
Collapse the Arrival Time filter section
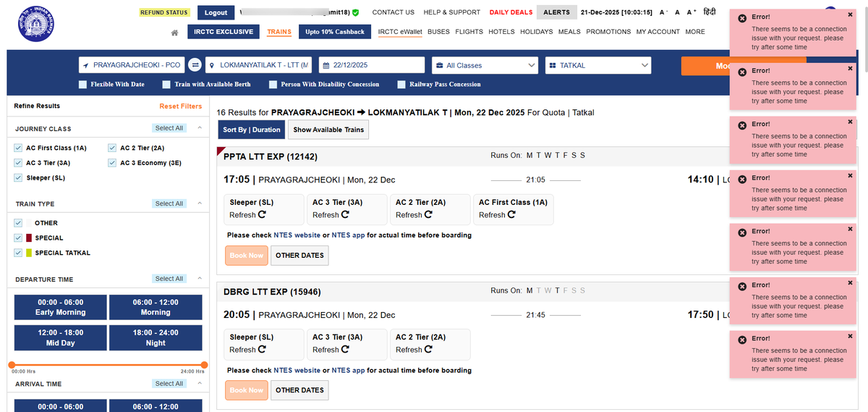tap(200, 384)
